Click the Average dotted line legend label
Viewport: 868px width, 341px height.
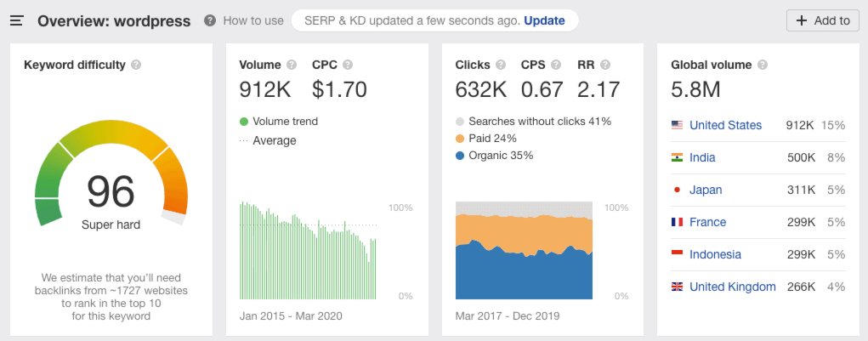(x=274, y=140)
